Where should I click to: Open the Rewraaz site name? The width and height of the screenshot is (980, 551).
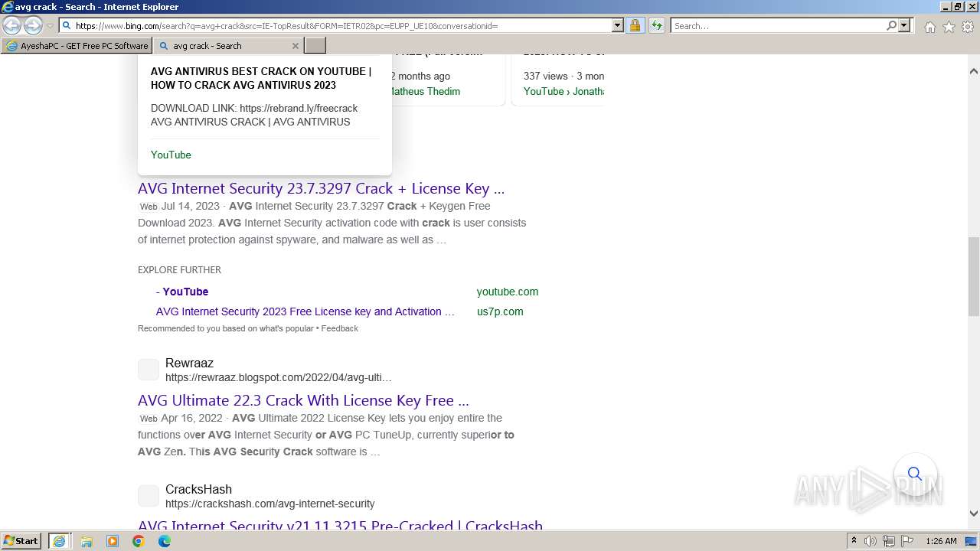pos(189,363)
